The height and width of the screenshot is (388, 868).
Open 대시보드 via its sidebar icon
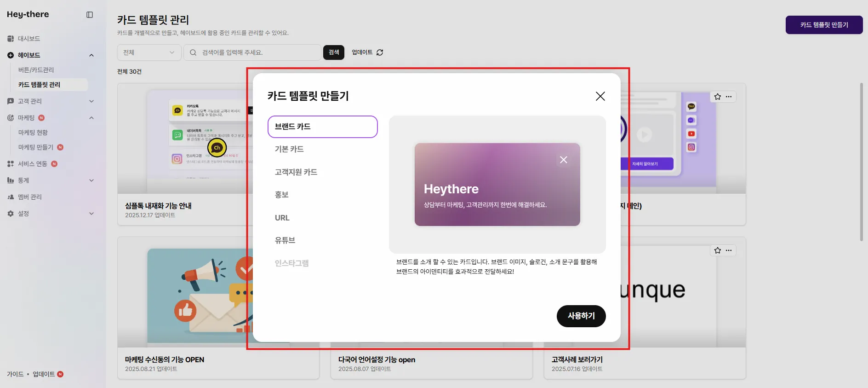pyautogui.click(x=11, y=39)
